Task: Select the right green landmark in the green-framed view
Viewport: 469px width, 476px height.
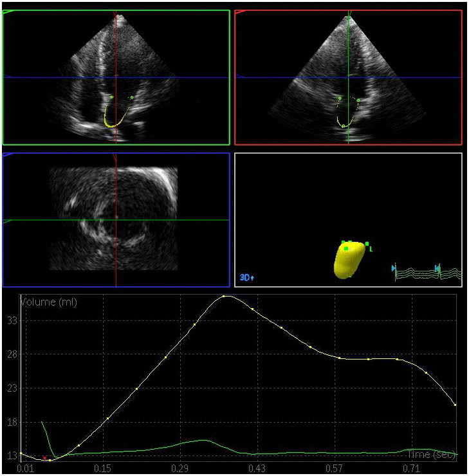Action: click(132, 98)
